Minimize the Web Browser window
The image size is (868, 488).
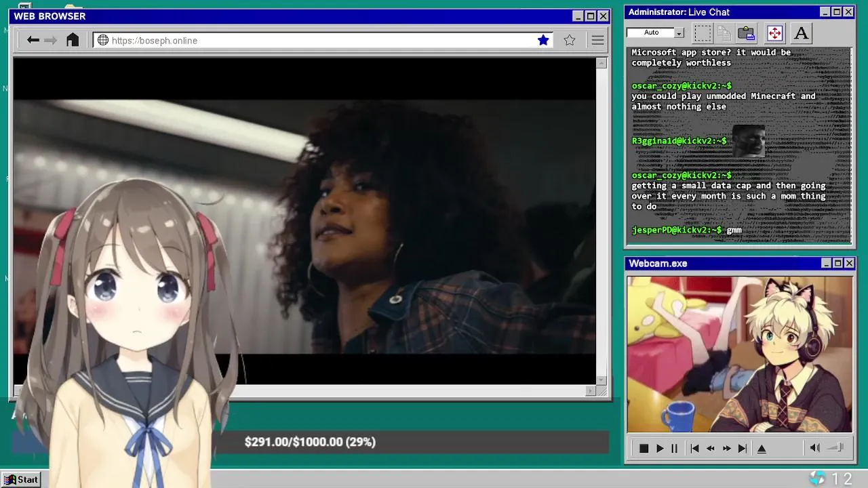578,16
